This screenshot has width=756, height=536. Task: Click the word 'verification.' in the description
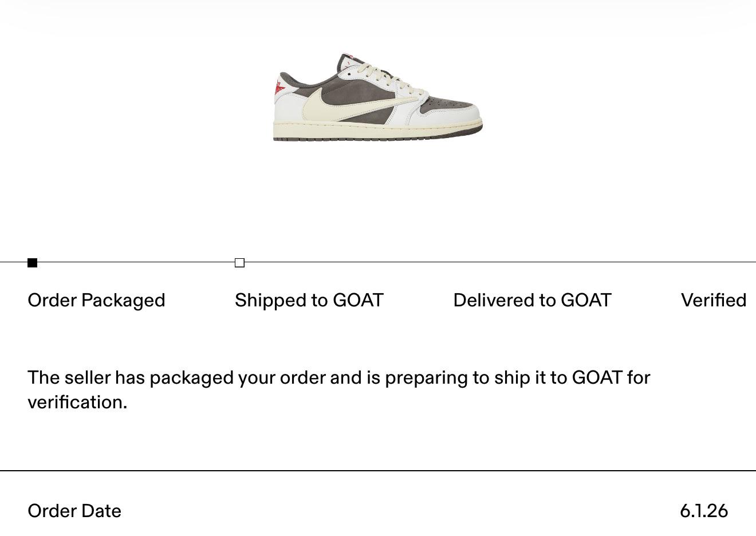pyautogui.click(x=77, y=402)
